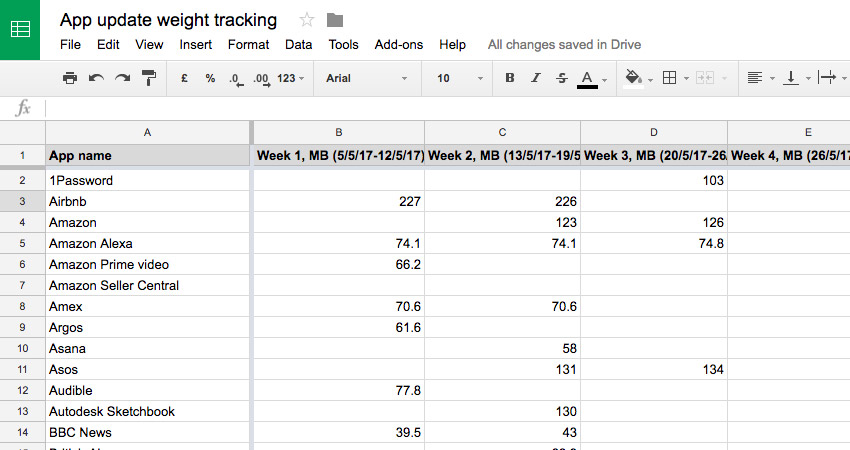Select the 134 value for Asos
Screen dimensions: 850x450
click(x=654, y=369)
